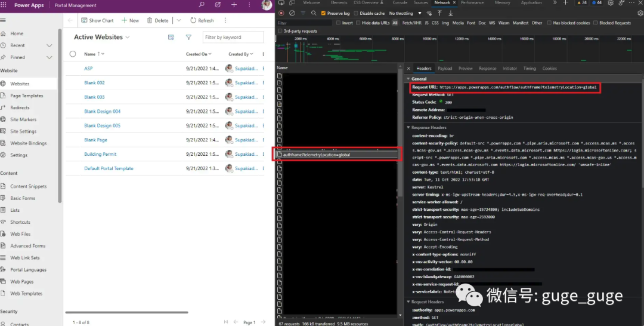This screenshot has height=326, width=644.
Task: Go back using the arrow in command bar
Action: pyautogui.click(x=70, y=20)
